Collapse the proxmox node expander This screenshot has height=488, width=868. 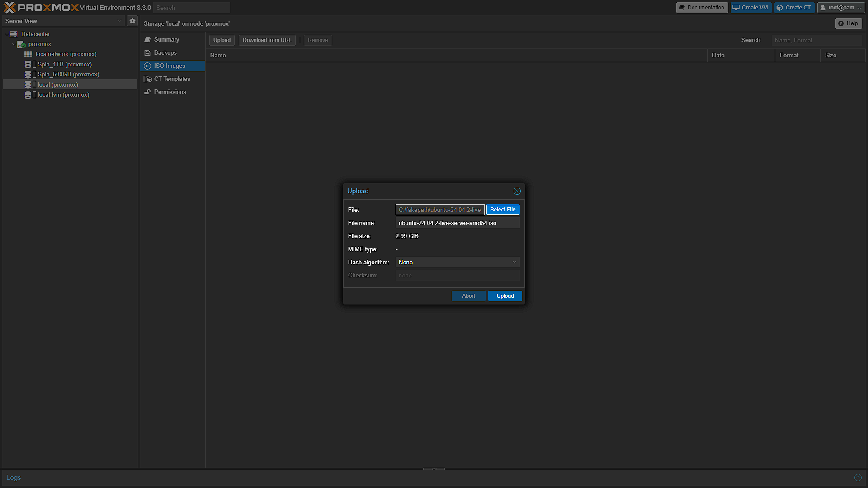[14, 44]
